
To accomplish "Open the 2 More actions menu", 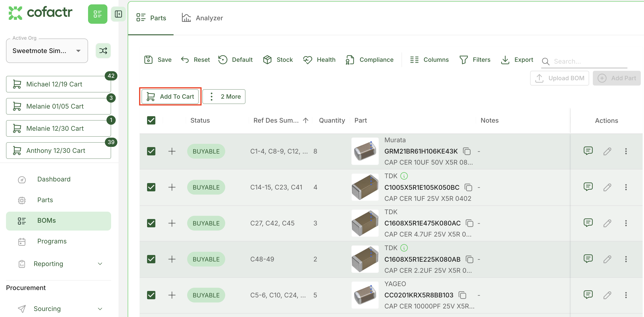I will tap(224, 97).
